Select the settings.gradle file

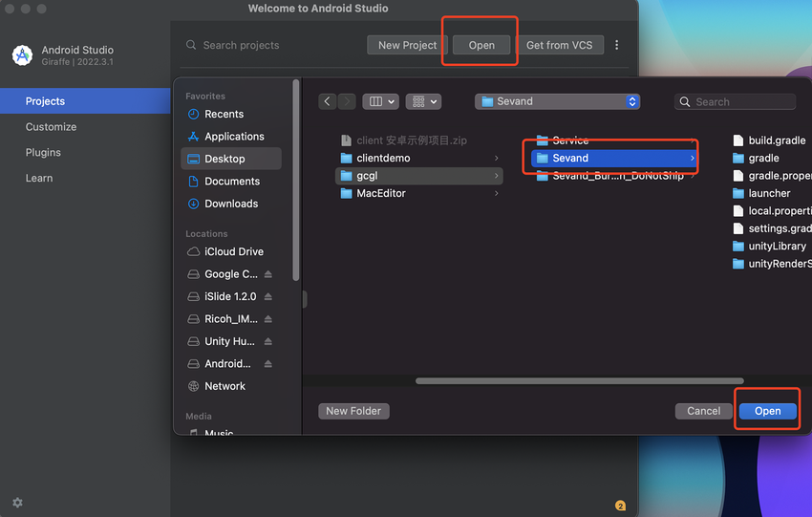tap(772, 228)
